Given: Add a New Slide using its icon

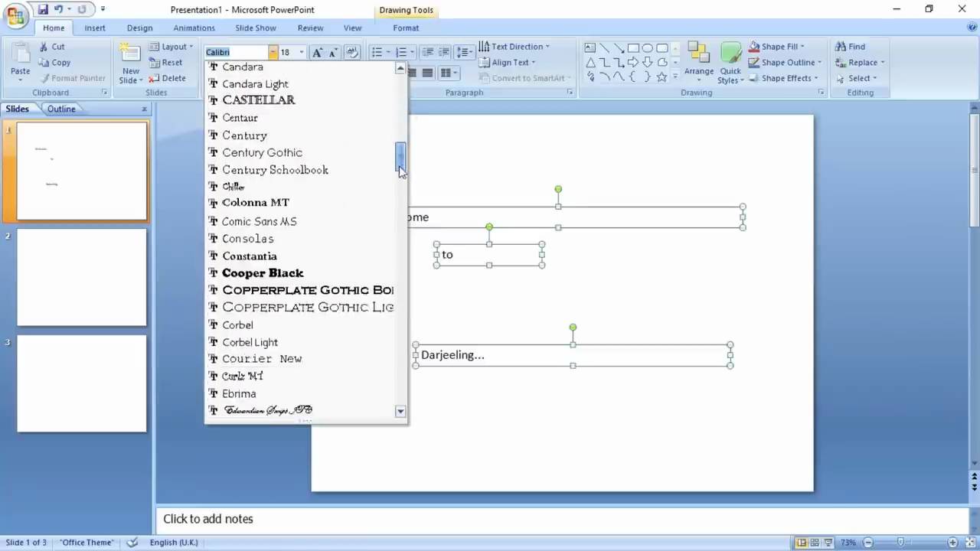Looking at the screenshot, I should (x=131, y=54).
